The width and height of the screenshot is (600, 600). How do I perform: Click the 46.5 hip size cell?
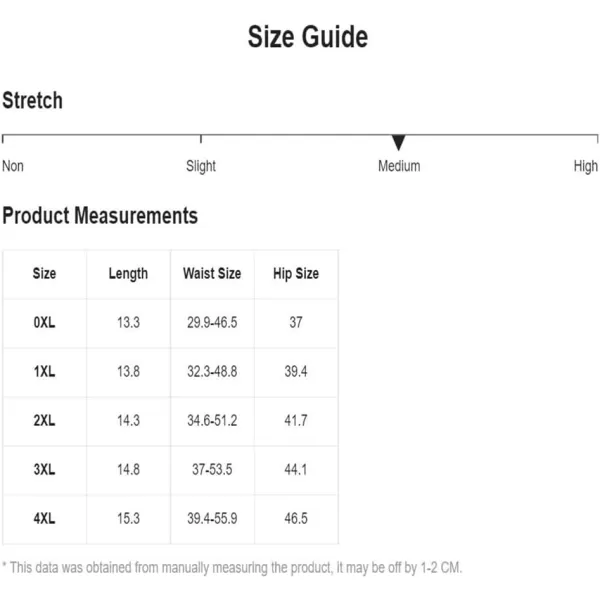(296, 518)
